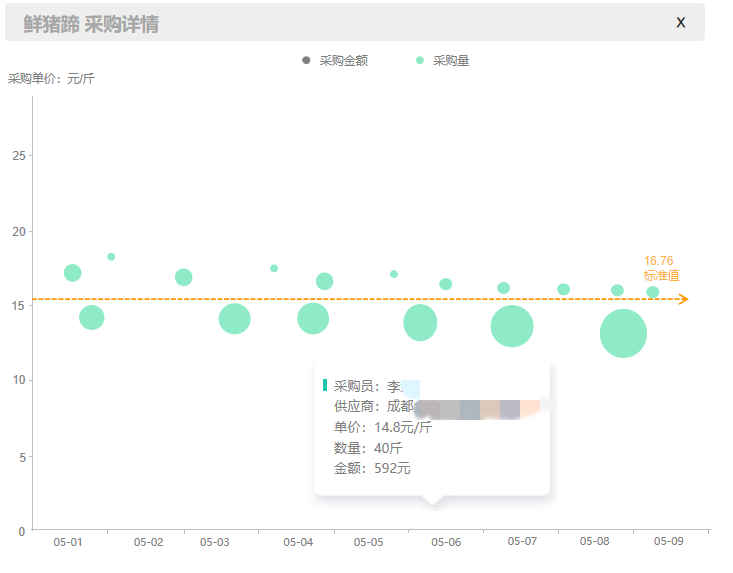733x573 pixels.
Task: Click the 采购单价:元/斤 axis title
Action: point(51,79)
